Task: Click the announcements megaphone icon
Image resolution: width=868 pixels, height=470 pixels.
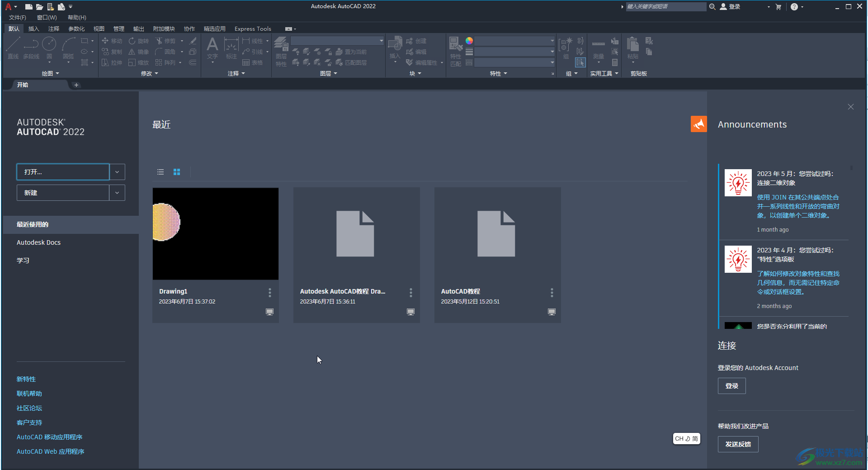Action: coord(698,124)
